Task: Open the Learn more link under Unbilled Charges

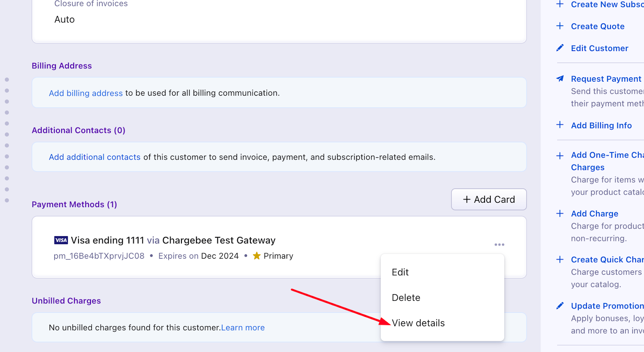Action: click(243, 327)
